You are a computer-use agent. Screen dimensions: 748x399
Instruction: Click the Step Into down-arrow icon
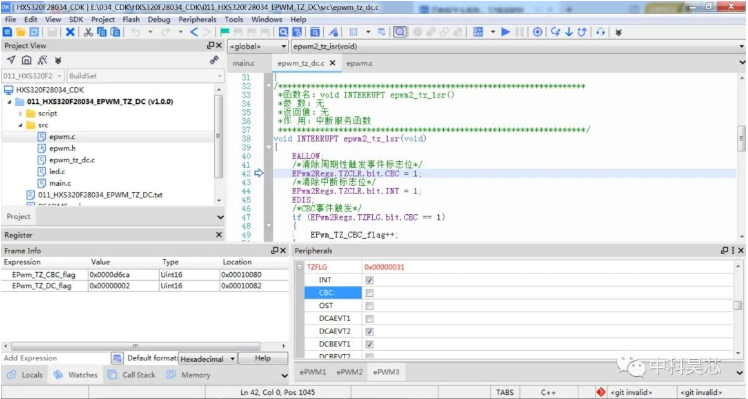click(569, 32)
